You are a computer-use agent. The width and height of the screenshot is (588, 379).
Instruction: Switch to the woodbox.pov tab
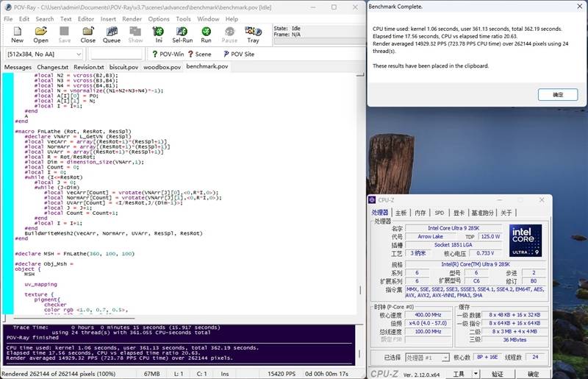(x=162, y=67)
